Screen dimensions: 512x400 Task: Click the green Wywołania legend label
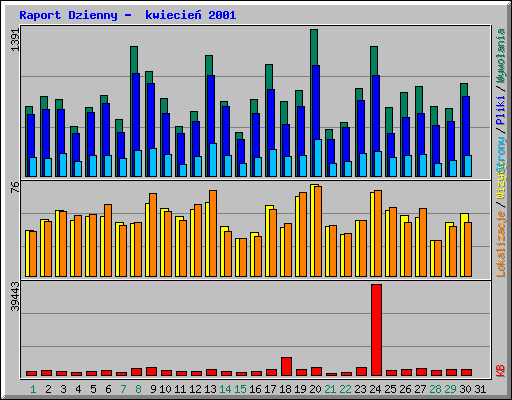pos(501,56)
